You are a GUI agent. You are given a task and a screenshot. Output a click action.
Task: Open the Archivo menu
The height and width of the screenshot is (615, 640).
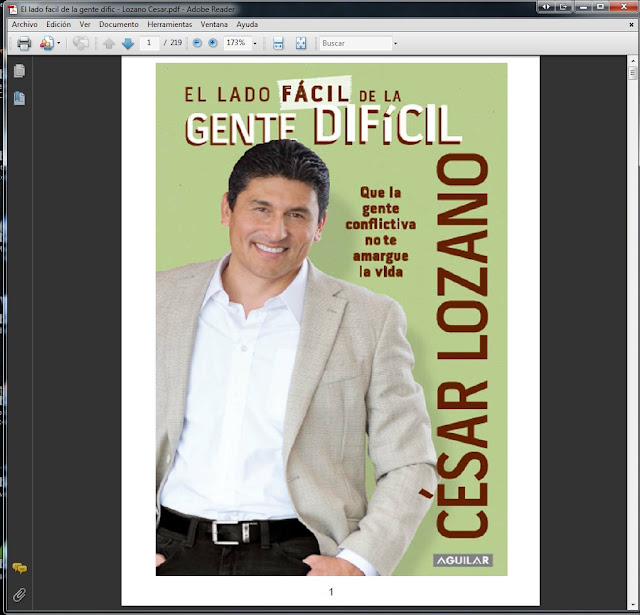[24, 24]
